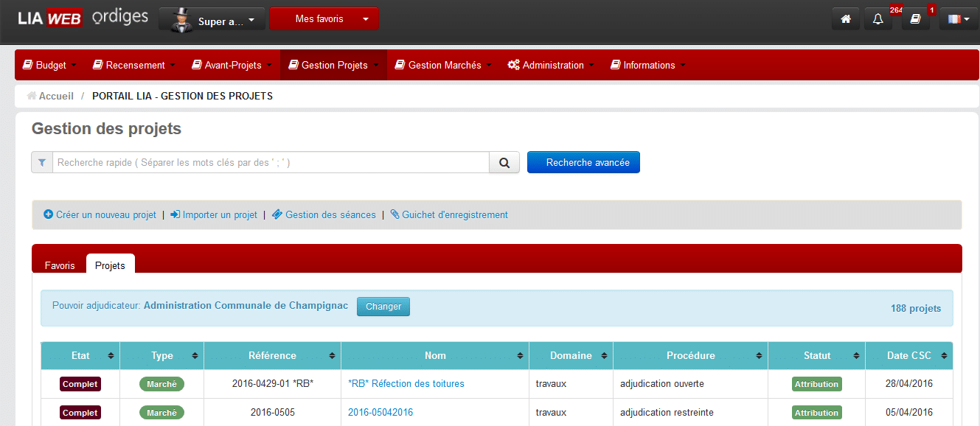Open project 2016-05042016
980x426 pixels.
tap(380, 413)
